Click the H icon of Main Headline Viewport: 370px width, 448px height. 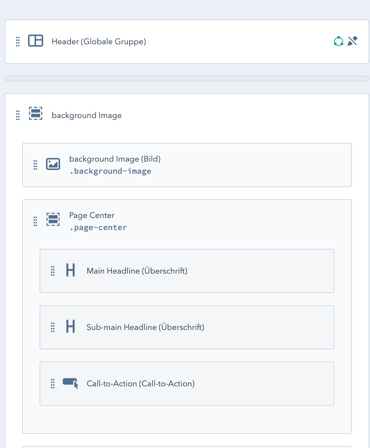pyautogui.click(x=70, y=270)
